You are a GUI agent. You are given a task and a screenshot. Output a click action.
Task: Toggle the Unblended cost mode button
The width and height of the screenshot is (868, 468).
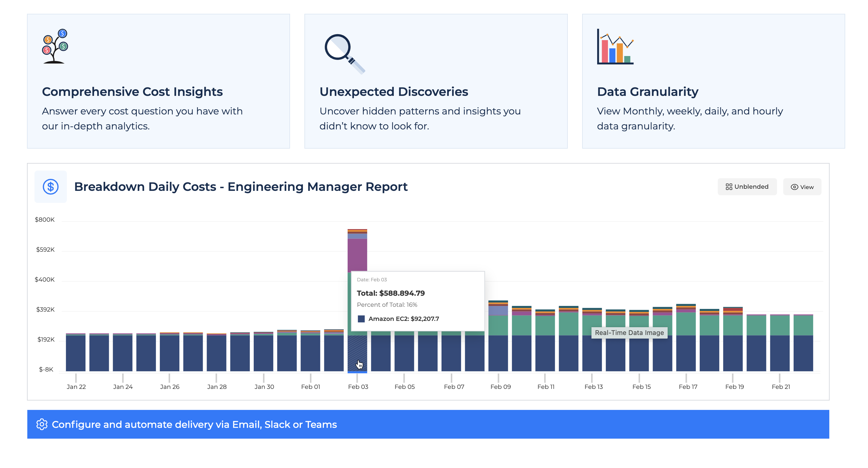tap(747, 187)
